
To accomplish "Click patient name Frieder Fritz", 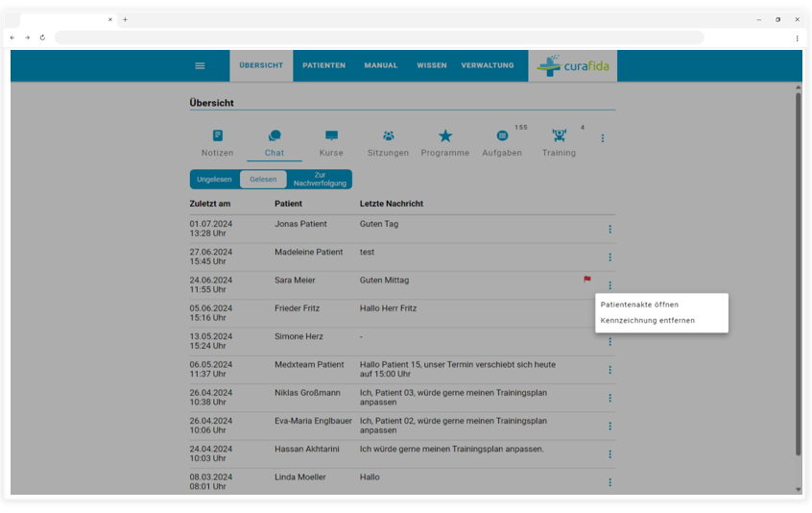I will (x=298, y=308).
